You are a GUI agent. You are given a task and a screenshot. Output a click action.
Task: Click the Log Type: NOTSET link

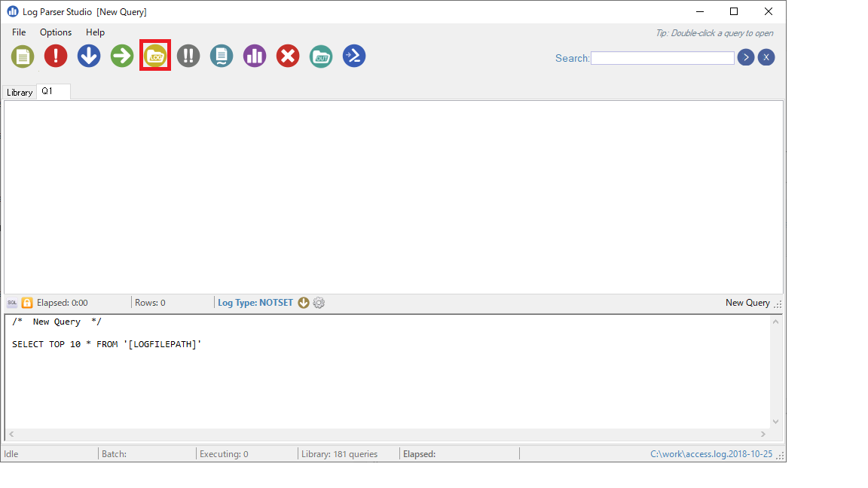(x=255, y=303)
